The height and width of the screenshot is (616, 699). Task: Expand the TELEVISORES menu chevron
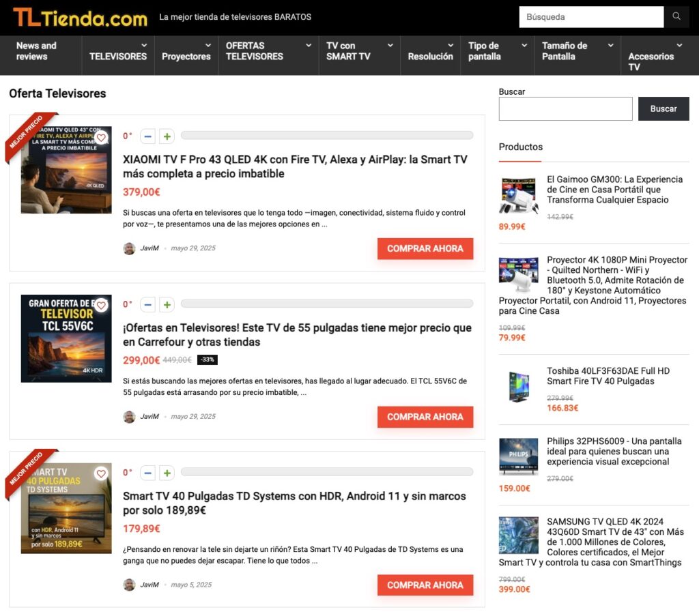pyautogui.click(x=144, y=46)
